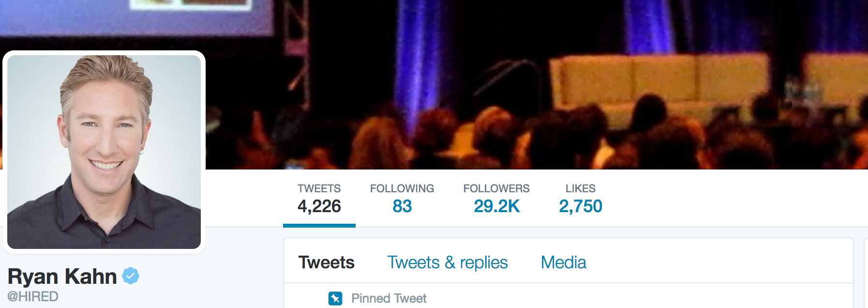This screenshot has width=868, height=308.
Task: Click the verified badge next to Ryan Kahn
Action: click(x=131, y=276)
